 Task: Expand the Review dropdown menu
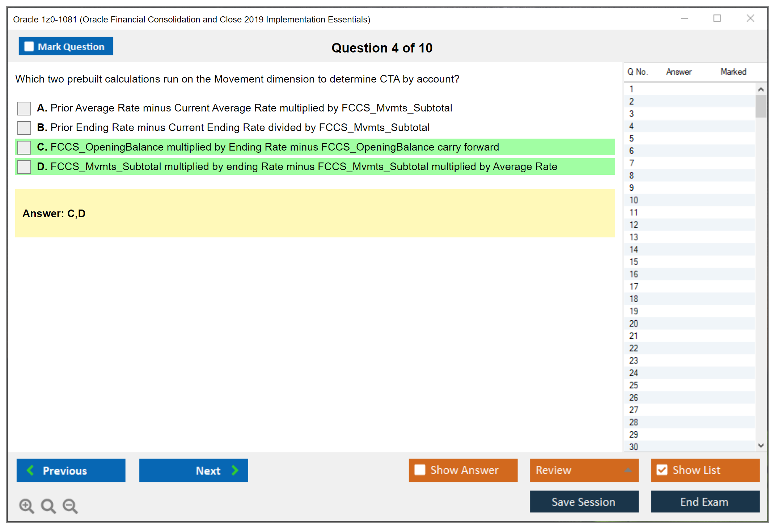628,470
